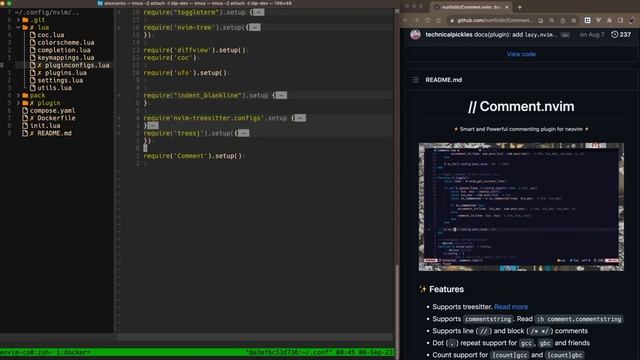Click the zoom magnifier icon in address bar
Screen dimensions: 640x360
pos(551,20)
